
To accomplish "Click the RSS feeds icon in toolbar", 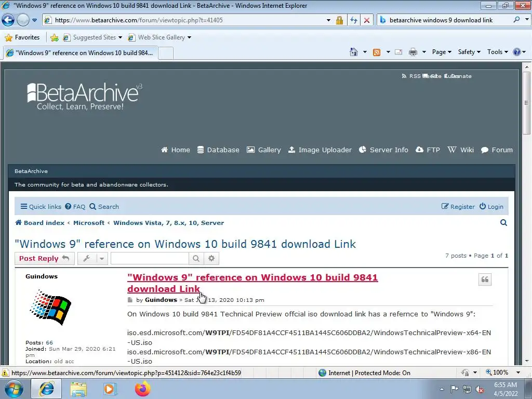I will [x=377, y=52].
